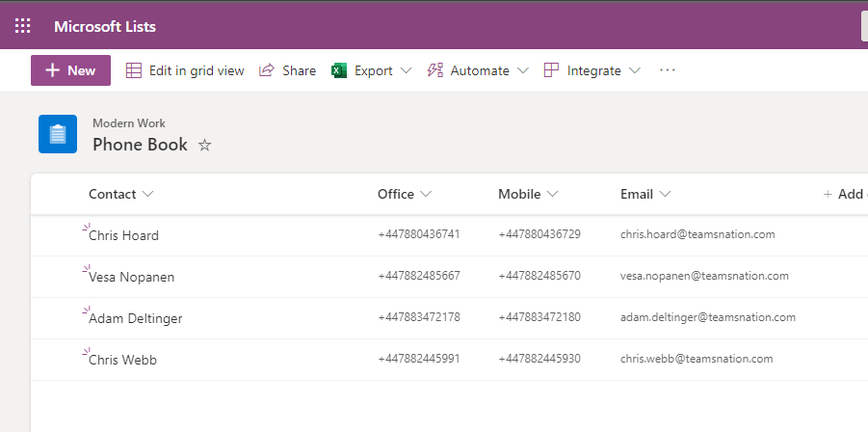Expand the Export dropdown chevron
Image resolution: width=868 pixels, height=432 pixels.
406,70
